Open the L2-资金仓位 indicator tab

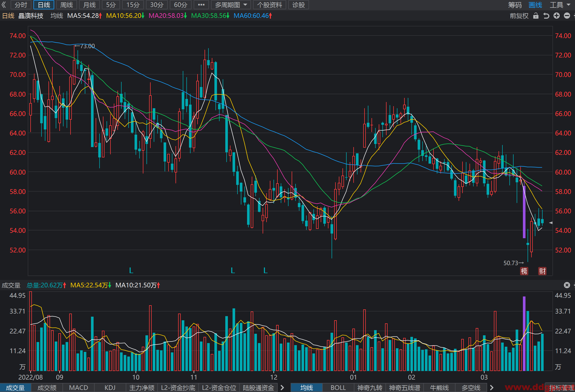click(x=219, y=388)
